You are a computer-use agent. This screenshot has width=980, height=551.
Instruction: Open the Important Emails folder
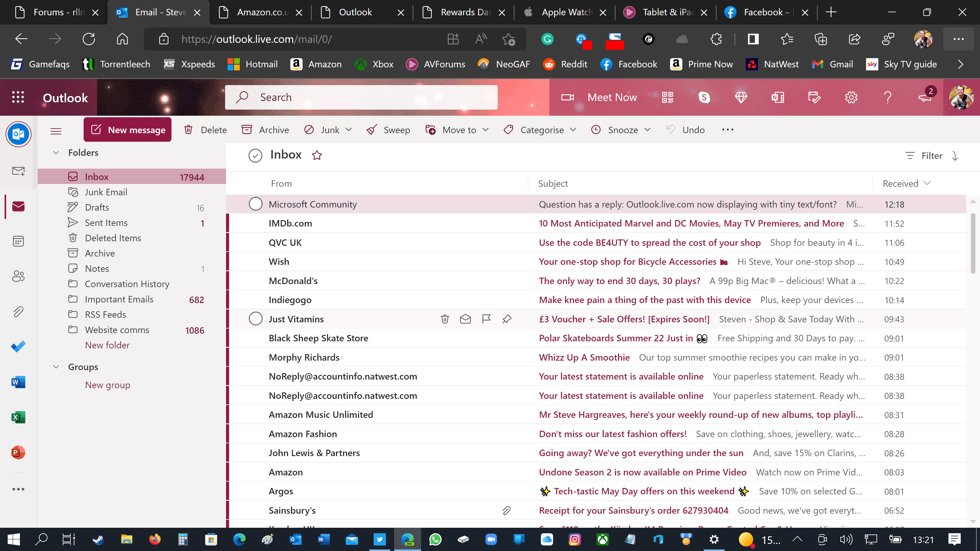coord(119,299)
